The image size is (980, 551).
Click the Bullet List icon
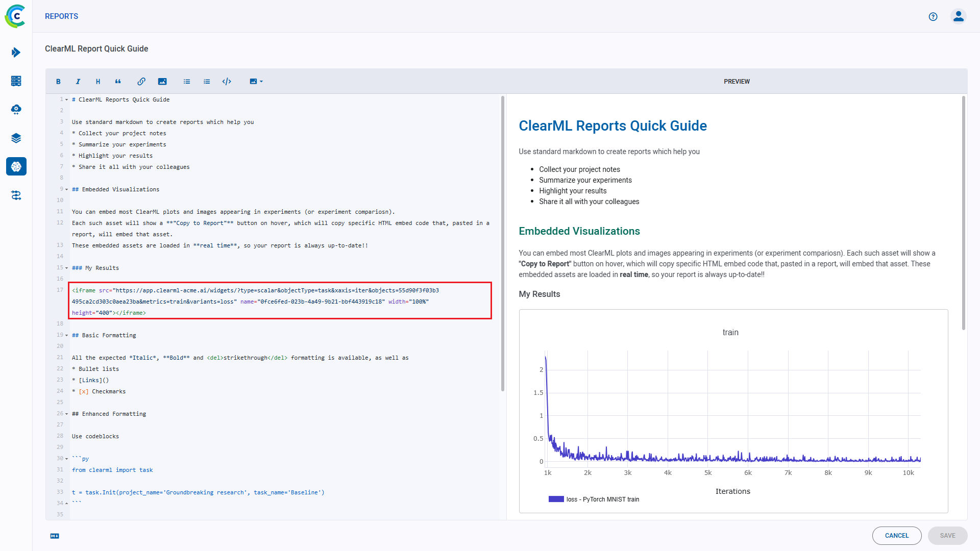click(187, 82)
